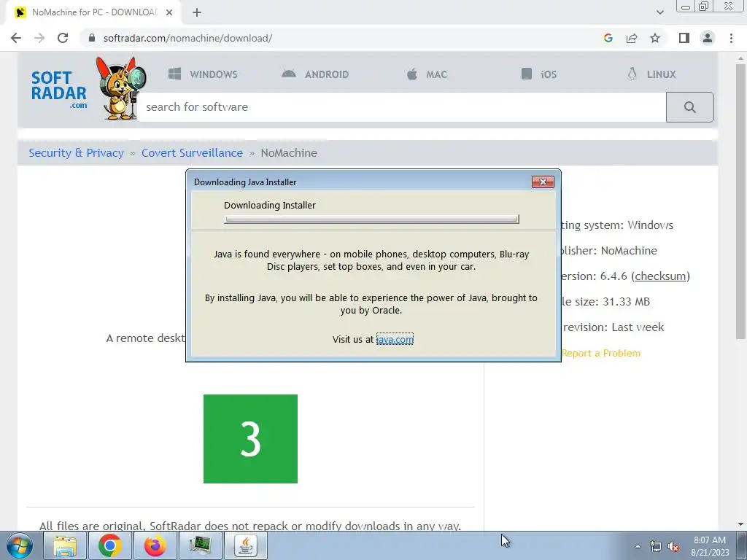Switch to Chrome in the taskbar
This screenshot has width=747, height=560.
pyautogui.click(x=109, y=545)
